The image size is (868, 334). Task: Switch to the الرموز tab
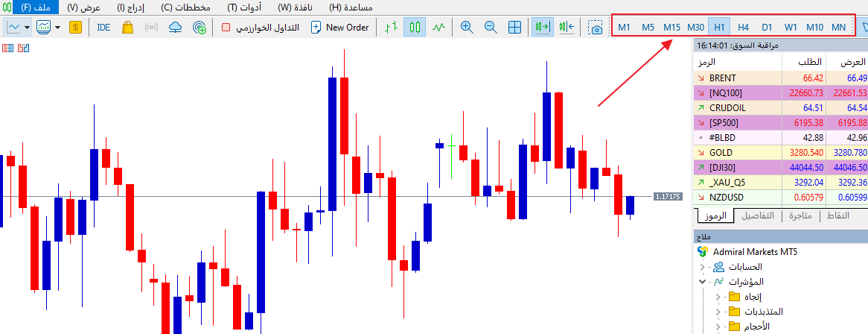[715, 215]
